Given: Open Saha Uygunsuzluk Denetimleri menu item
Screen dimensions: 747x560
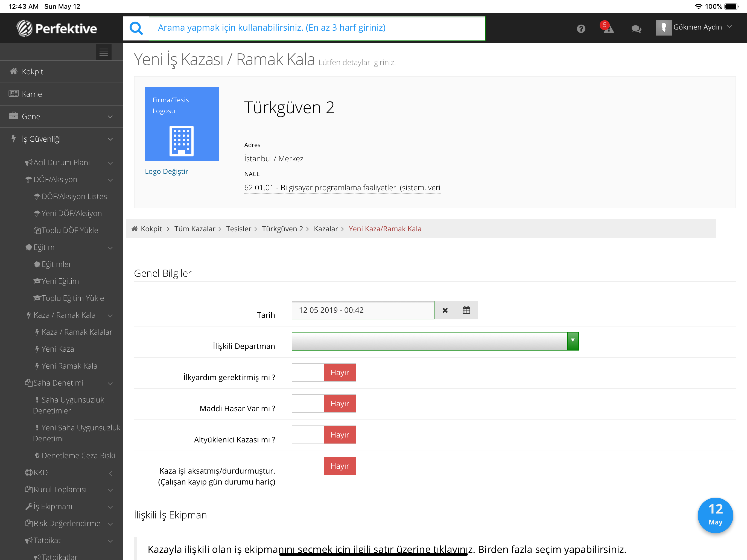Looking at the screenshot, I should [x=69, y=405].
